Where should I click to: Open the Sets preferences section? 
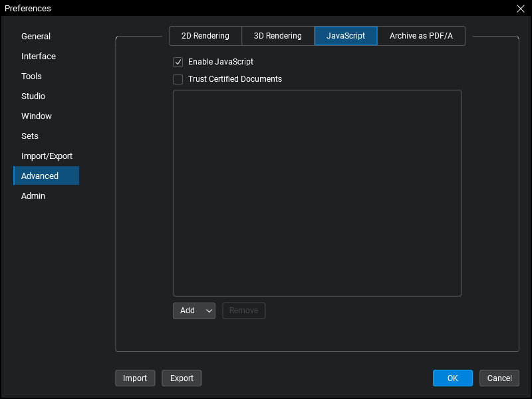coord(30,136)
